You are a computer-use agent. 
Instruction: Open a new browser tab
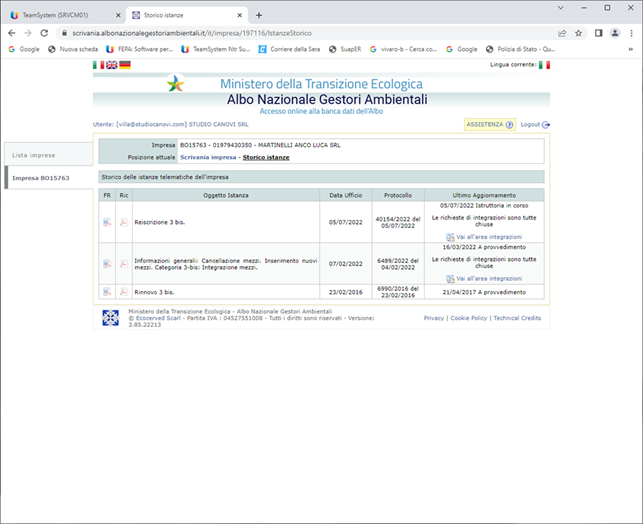pos(259,15)
